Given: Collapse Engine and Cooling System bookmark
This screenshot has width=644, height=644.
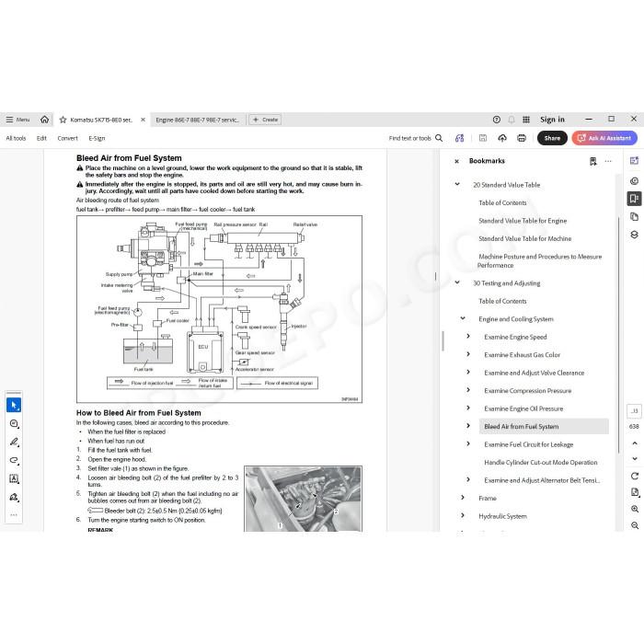Looking at the screenshot, I should (x=463, y=318).
